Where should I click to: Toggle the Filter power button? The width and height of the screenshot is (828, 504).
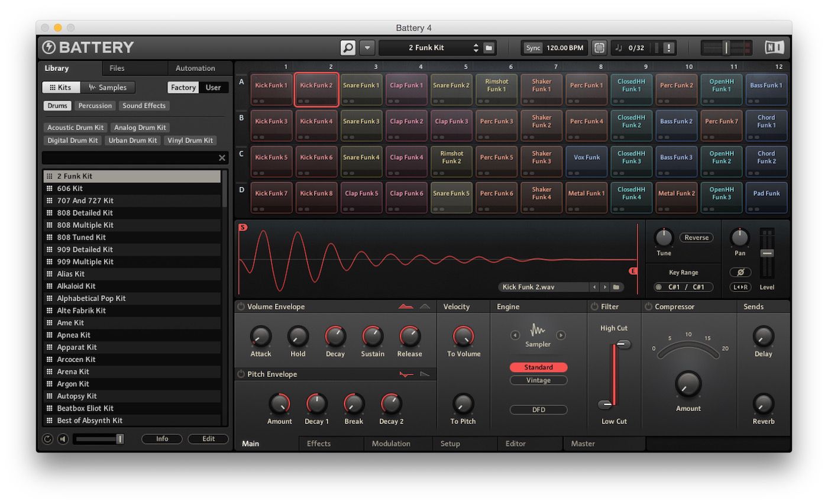(x=594, y=307)
